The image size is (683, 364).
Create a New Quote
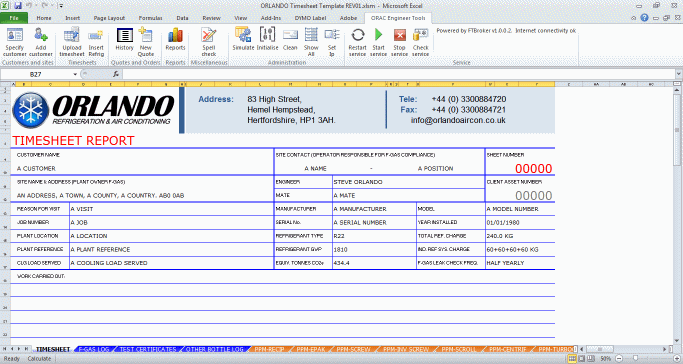click(x=145, y=42)
